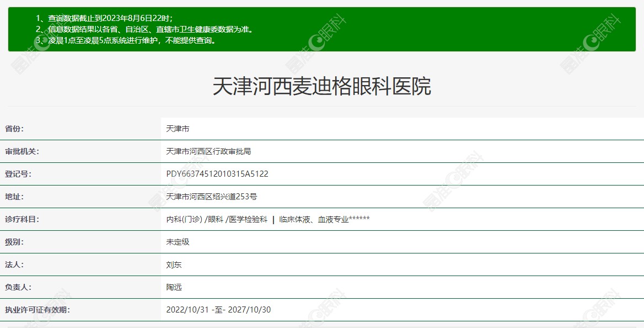
Task: Select 内科(门诊) /眼科 /医学检验科 text
Action: (x=217, y=219)
